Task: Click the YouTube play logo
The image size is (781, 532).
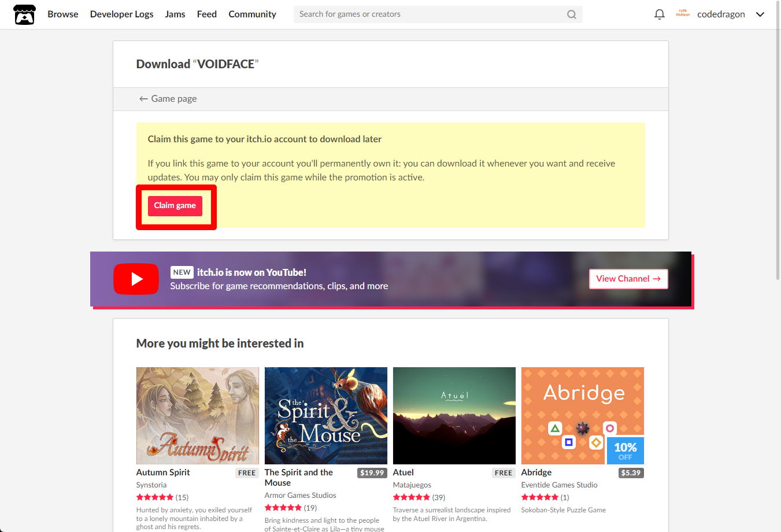Action: pyautogui.click(x=136, y=279)
